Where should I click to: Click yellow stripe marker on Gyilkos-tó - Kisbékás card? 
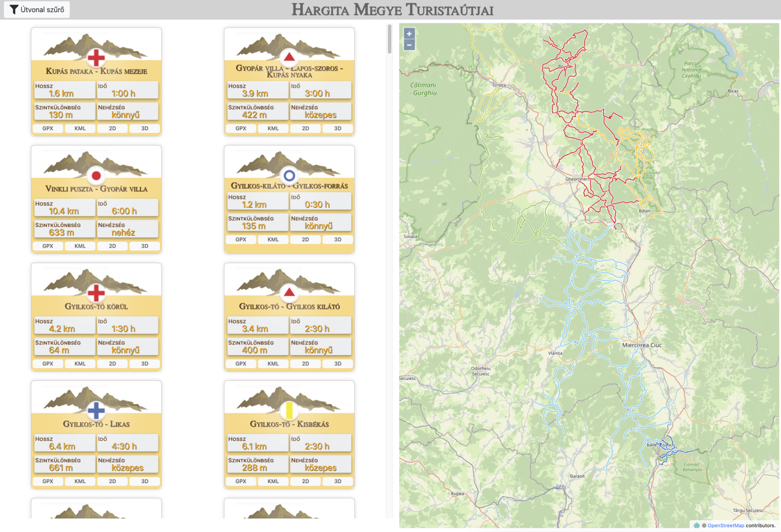click(x=289, y=410)
